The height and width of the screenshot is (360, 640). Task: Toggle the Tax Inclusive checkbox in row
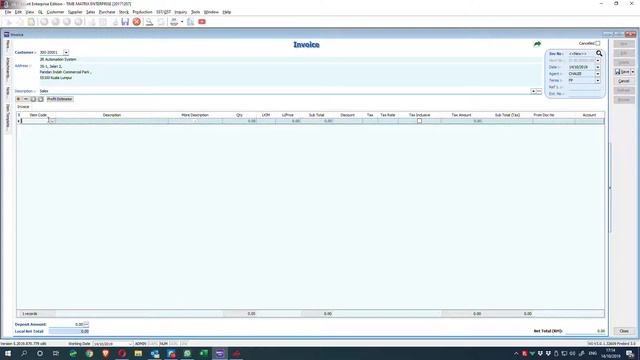pyautogui.click(x=419, y=121)
